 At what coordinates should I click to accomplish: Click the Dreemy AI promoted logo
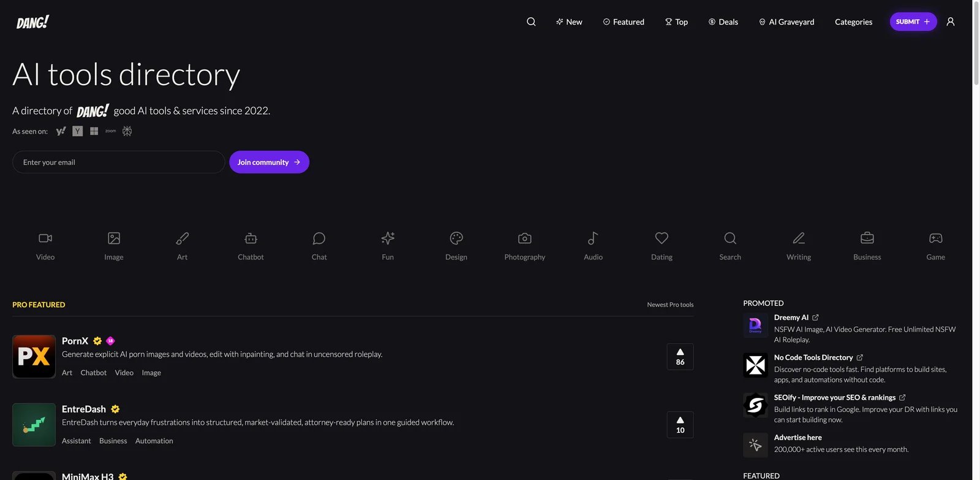(x=755, y=325)
